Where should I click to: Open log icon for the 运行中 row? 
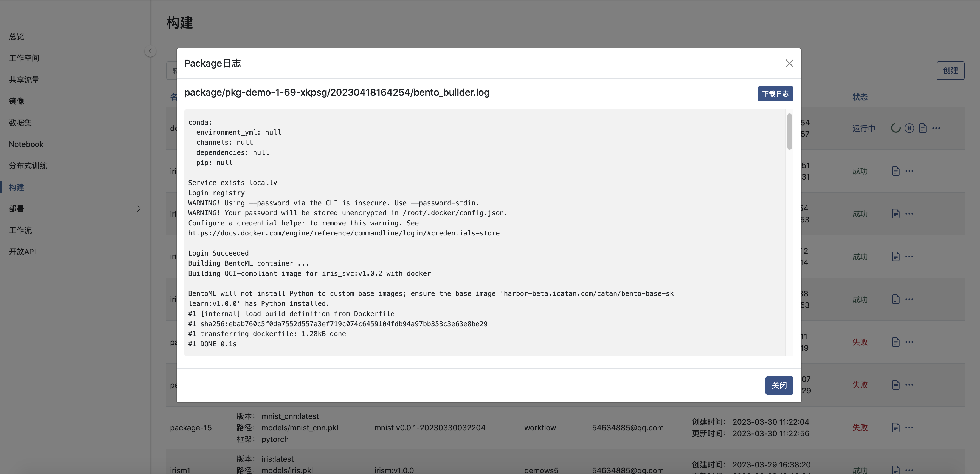[x=923, y=129]
